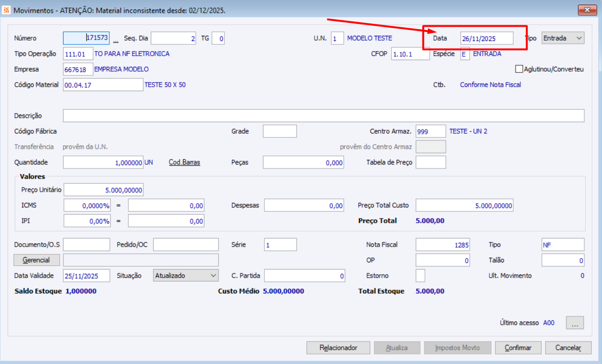This screenshot has height=364, width=602.
Task: Click the Documento/O.S input field
Action: click(86, 244)
